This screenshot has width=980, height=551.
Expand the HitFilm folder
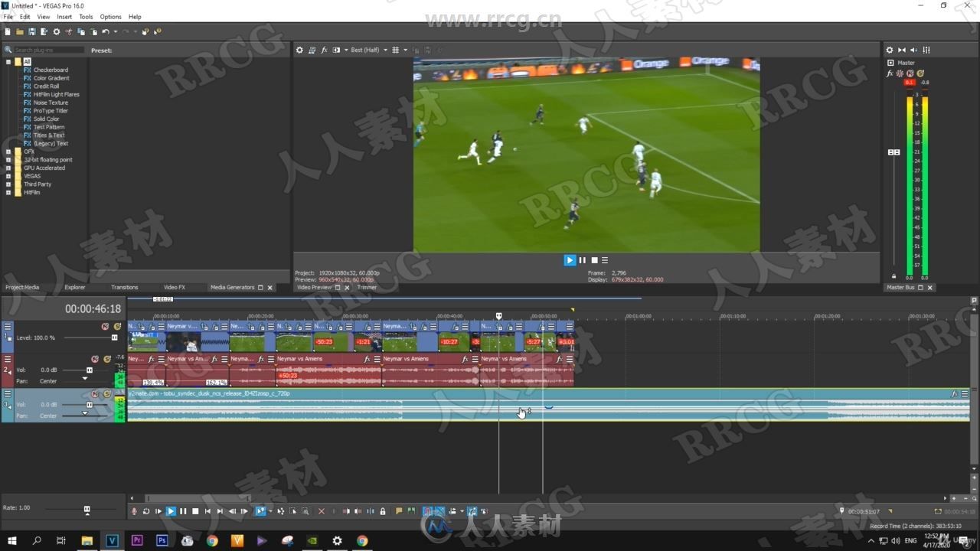(x=8, y=192)
